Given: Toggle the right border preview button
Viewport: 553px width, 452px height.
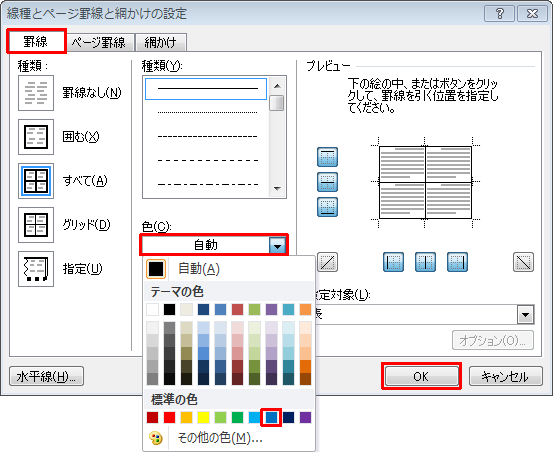Looking at the screenshot, I should pyautogui.click(x=457, y=262).
